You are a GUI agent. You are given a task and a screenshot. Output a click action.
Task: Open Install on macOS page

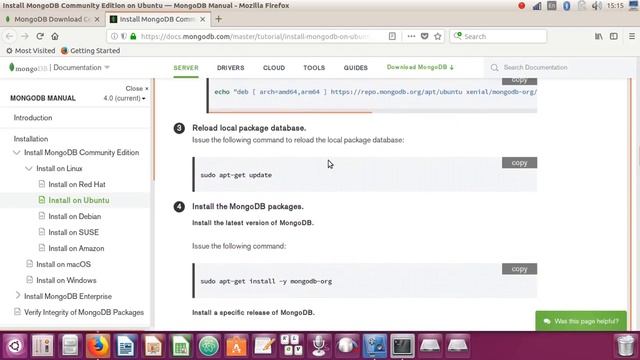point(63,264)
